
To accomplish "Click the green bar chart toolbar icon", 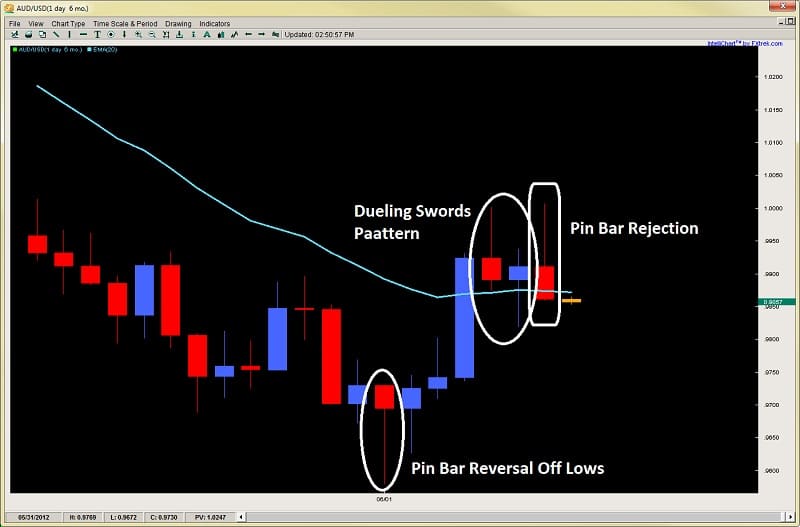I will click(221, 35).
